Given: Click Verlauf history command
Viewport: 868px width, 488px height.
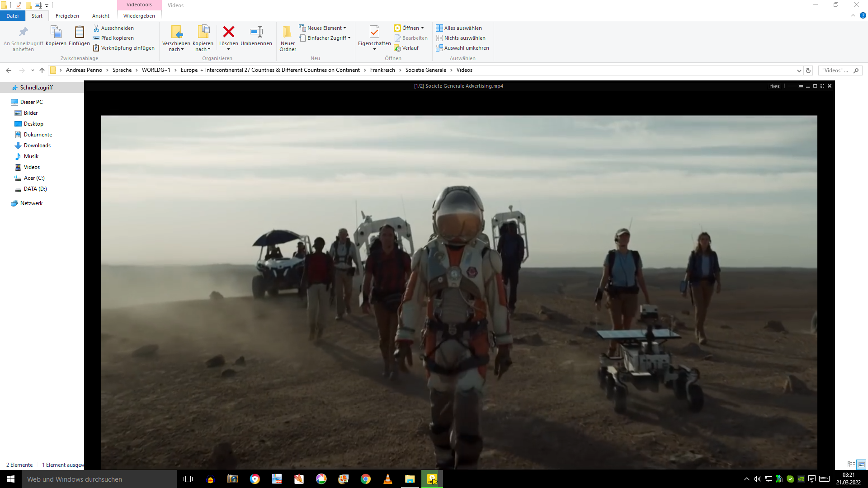Looking at the screenshot, I should pyautogui.click(x=406, y=48).
